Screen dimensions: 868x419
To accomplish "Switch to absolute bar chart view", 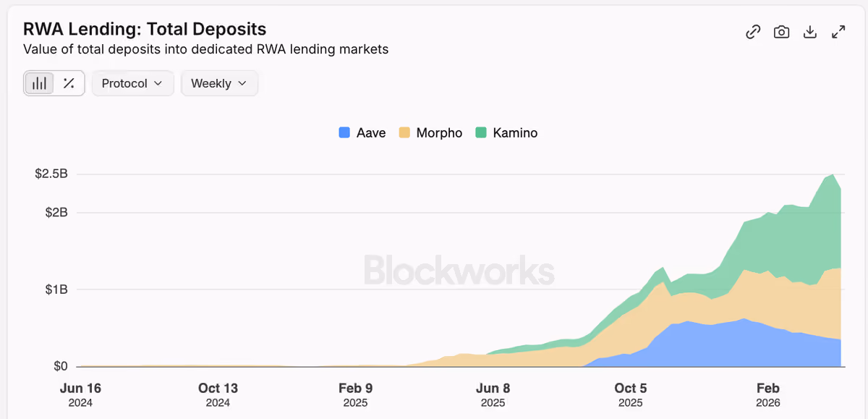I will click(40, 83).
